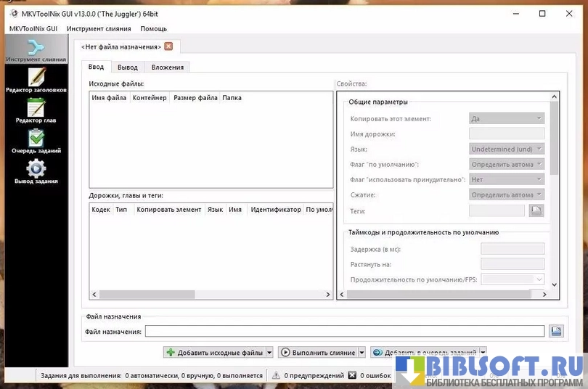
Task: Open Редактор заголовков header editor
Action: [x=36, y=80]
